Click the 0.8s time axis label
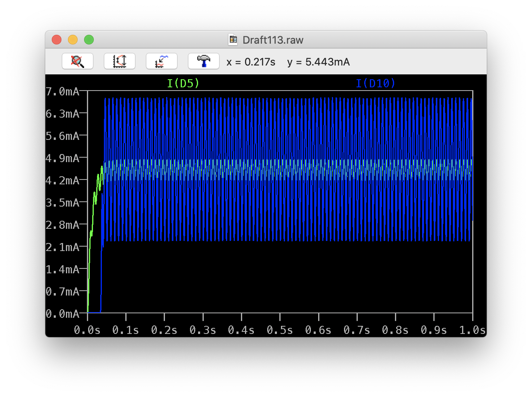Viewport: 532px width, 397px height. pyautogui.click(x=395, y=330)
